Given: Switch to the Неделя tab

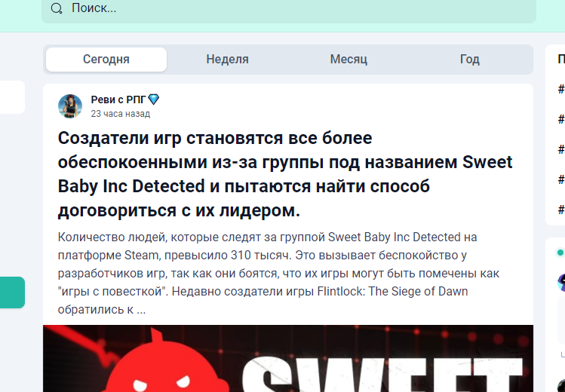Looking at the screenshot, I should (227, 60).
